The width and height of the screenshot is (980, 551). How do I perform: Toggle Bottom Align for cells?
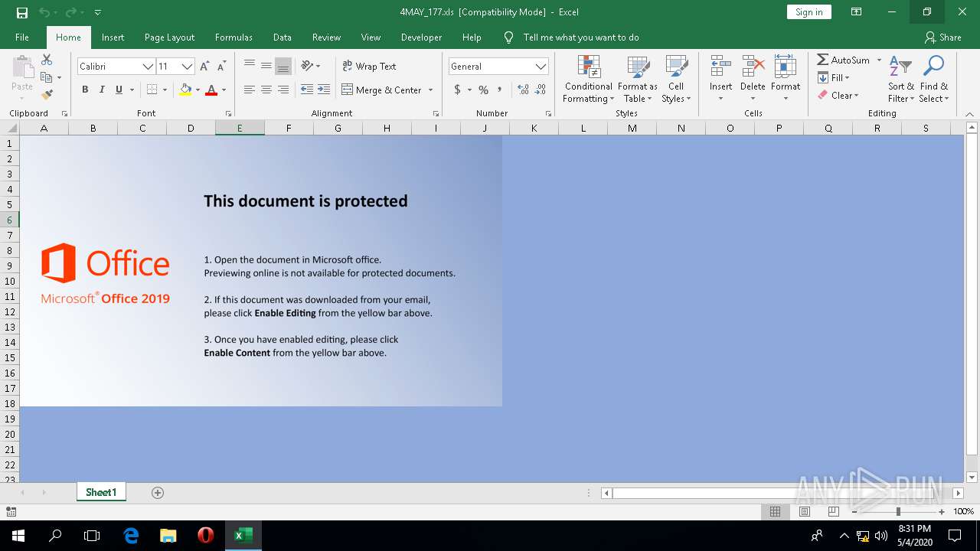283,66
